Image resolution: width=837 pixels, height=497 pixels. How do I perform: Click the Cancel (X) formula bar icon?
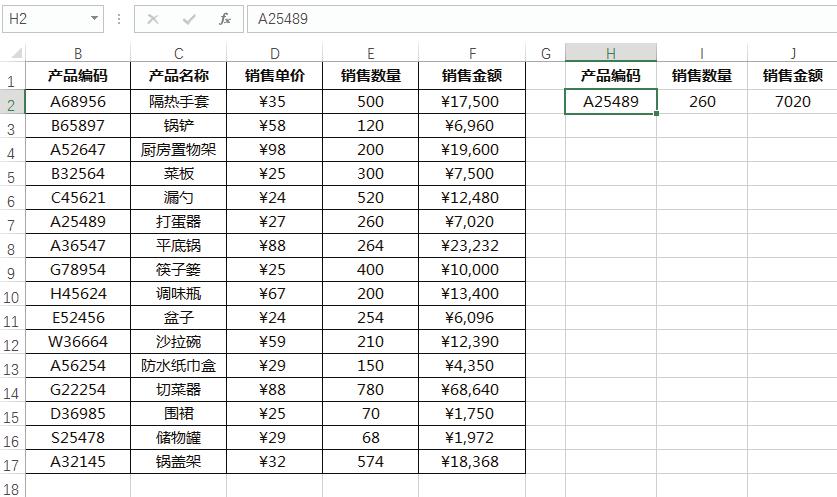153,19
